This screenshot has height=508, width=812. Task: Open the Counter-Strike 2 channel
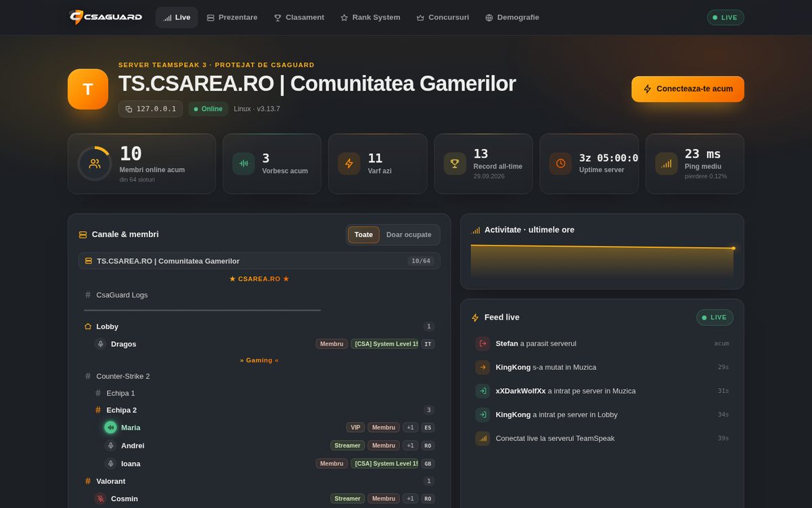(x=259, y=376)
